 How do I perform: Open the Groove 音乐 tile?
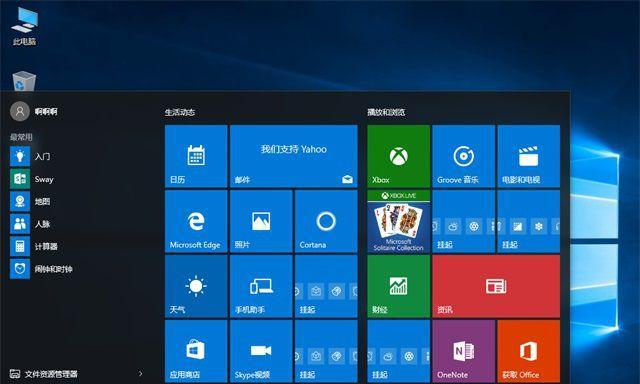(x=463, y=156)
